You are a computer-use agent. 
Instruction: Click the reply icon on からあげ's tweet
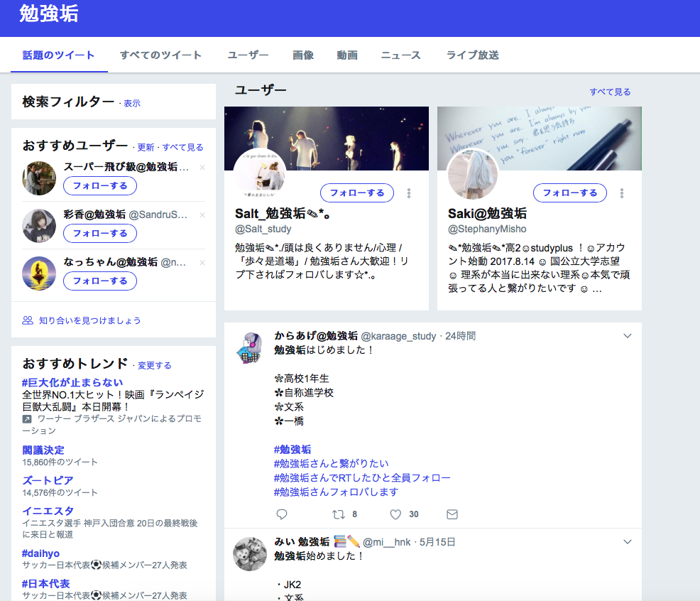coord(282,514)
